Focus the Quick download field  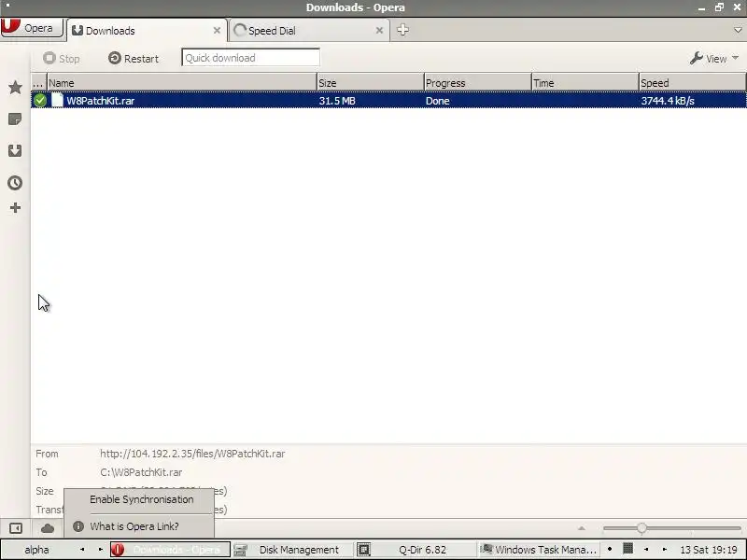(x=250, y=58)
